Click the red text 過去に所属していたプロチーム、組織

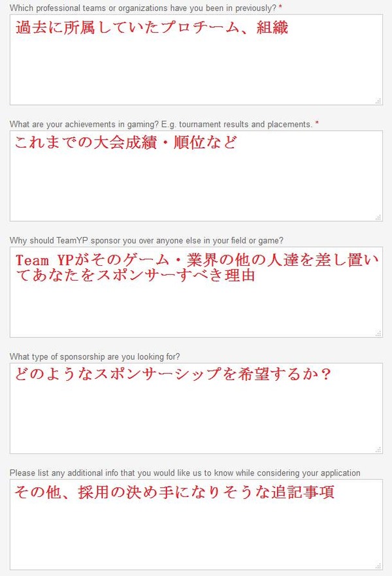152,27
